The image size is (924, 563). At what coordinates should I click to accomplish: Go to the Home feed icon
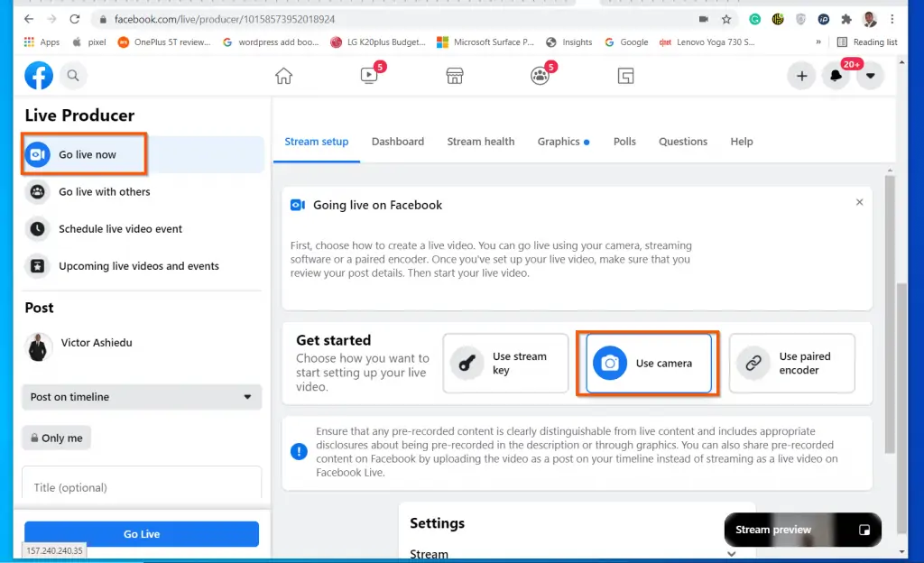tap(283, 76)
